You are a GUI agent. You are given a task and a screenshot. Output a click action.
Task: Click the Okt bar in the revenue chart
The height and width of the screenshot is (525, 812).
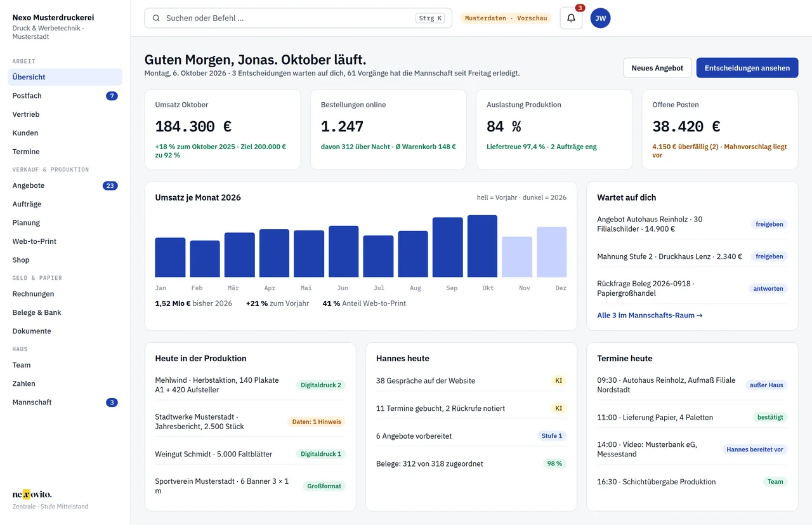click(x=482, y=246)
